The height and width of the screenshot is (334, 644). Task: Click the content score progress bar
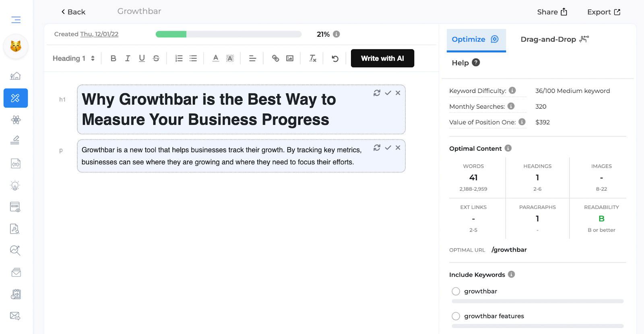click(x=229, y=34)
